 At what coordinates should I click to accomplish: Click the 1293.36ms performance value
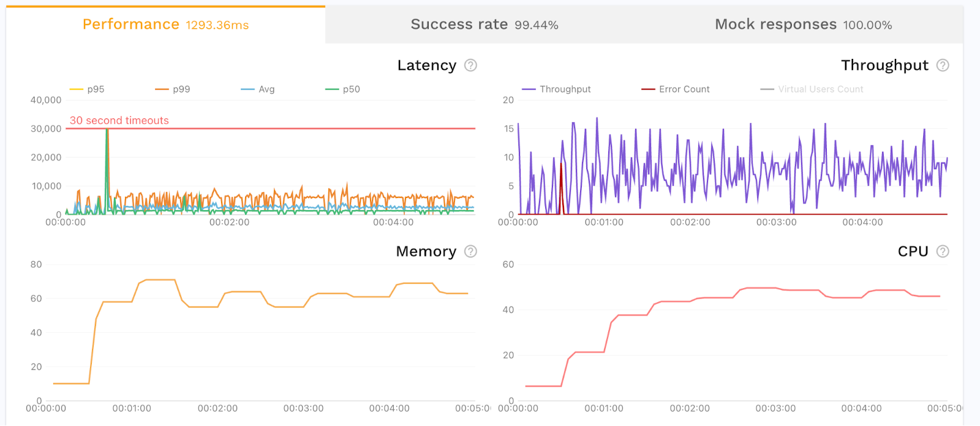(x=217, y=25)
